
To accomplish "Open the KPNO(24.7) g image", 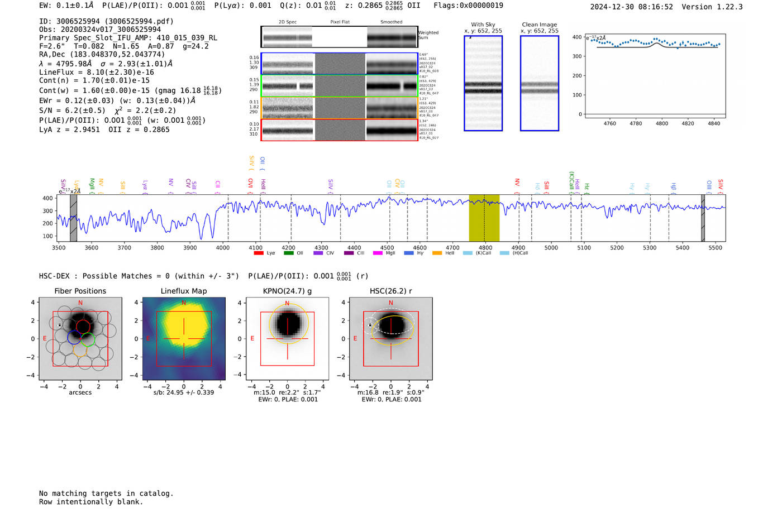I will [x=288, y=339].
